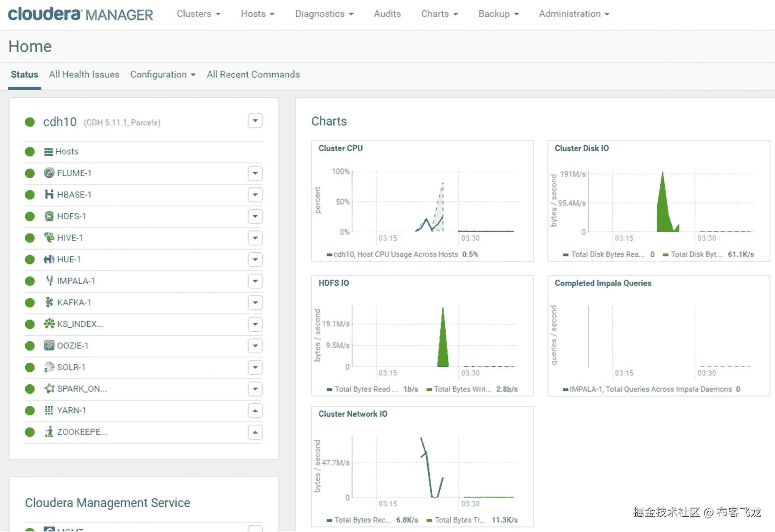Open the cdh10 cluster actions dropdown

pyautogui.click(x=255, y=121)
